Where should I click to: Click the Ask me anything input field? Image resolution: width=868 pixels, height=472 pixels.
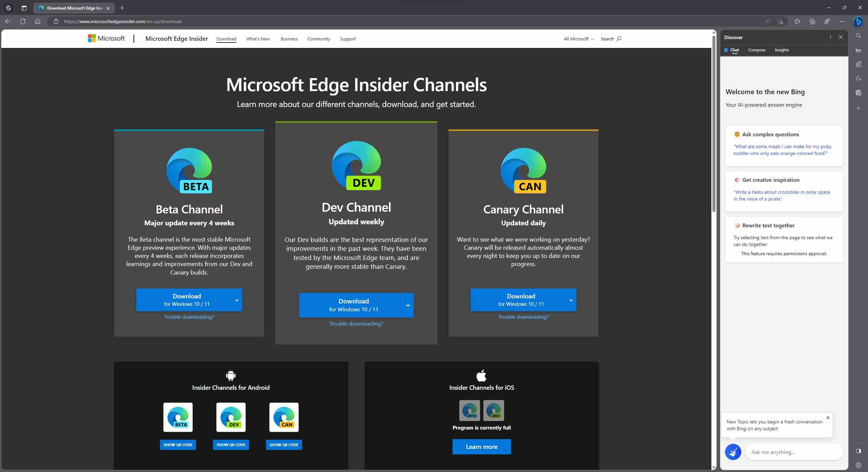pyautogui.click(x=794, y=452)
